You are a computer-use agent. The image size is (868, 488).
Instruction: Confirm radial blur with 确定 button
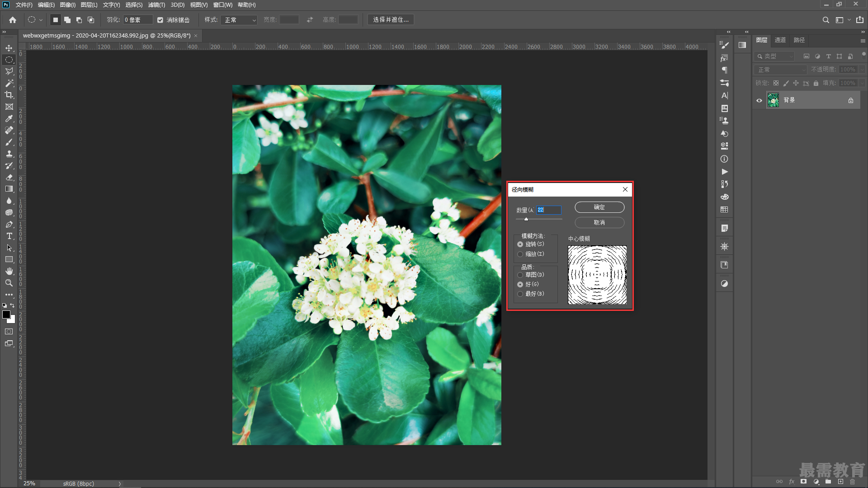(599, 207)
